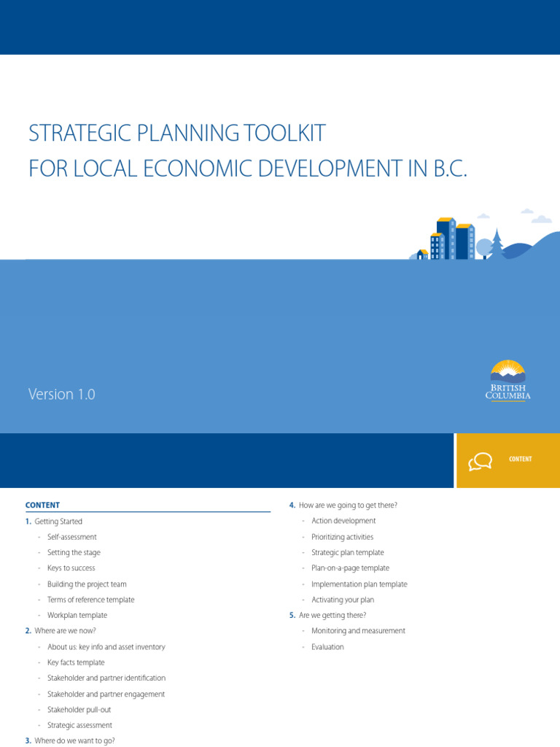Select 'Activating your plan' entry
Screen dimensions: 560x747
pos(343,600)
